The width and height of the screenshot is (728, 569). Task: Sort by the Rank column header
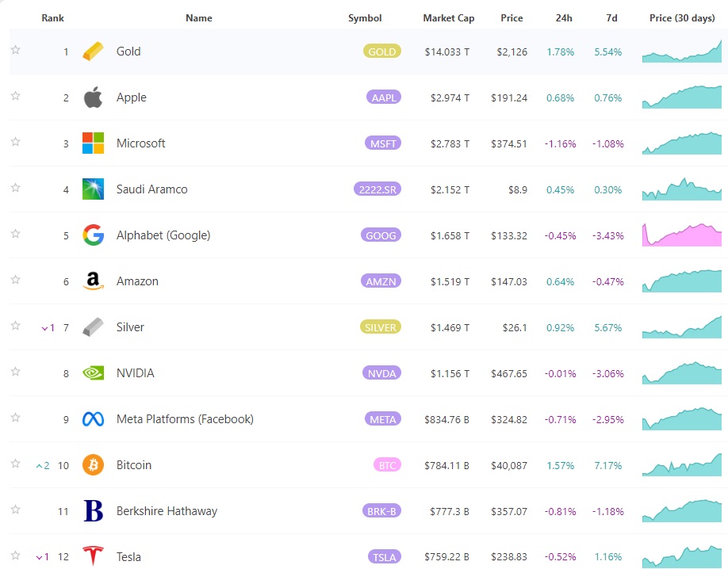pyautogui.click(x=53, y=18)
